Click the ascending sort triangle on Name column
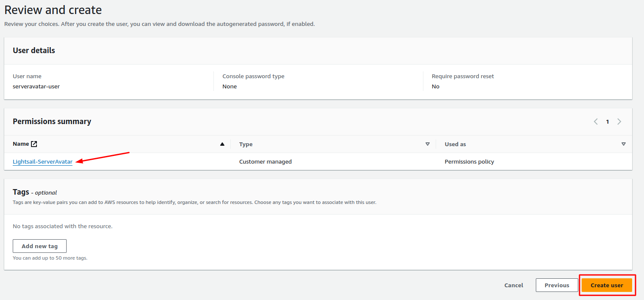The height and width of the screenshot is (300, 644). (x=222, y=144)
